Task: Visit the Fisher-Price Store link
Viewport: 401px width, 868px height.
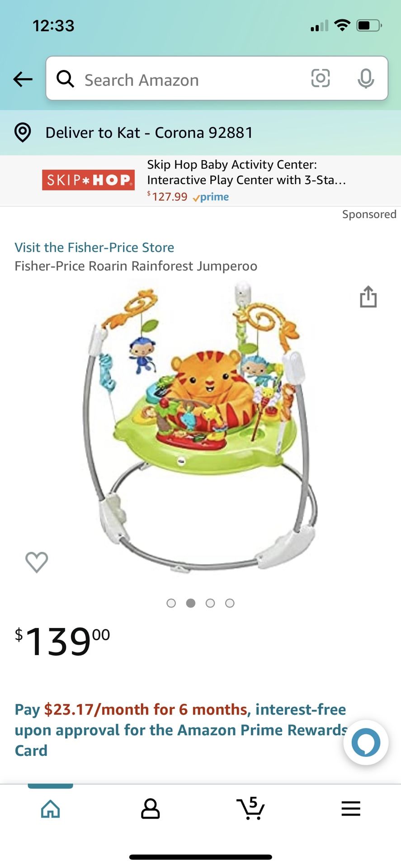Action: pos(94,247)
